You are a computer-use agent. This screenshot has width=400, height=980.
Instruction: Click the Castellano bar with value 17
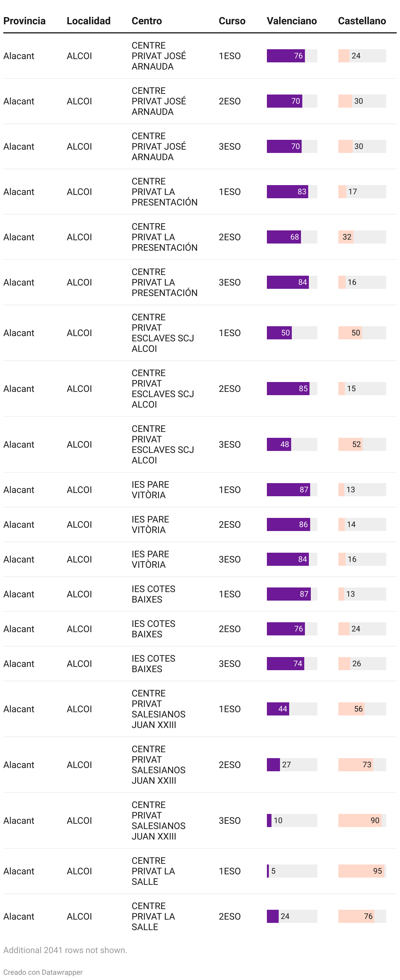pos(343,192)
